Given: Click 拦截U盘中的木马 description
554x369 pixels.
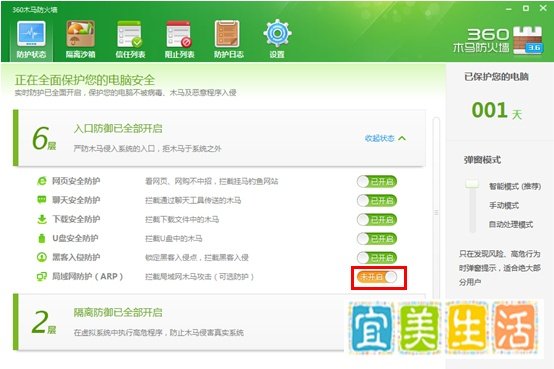Looking at the screenshot, I should coord(173,239).
